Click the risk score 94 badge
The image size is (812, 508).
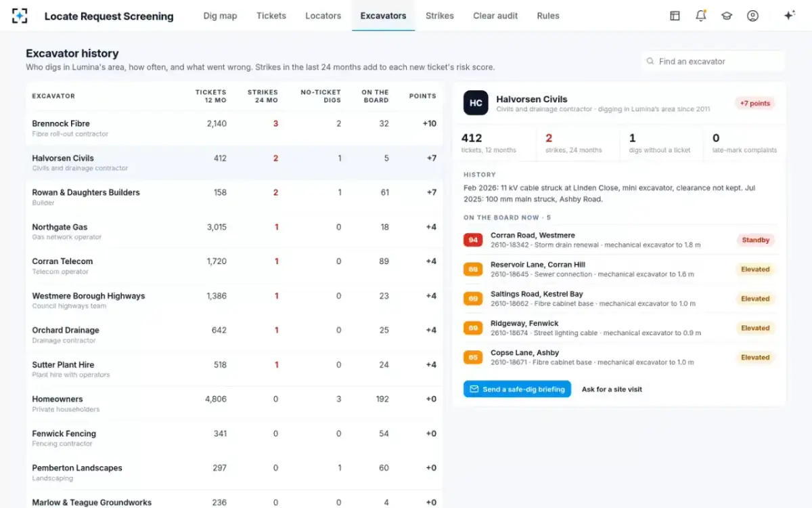pos(472,240)
